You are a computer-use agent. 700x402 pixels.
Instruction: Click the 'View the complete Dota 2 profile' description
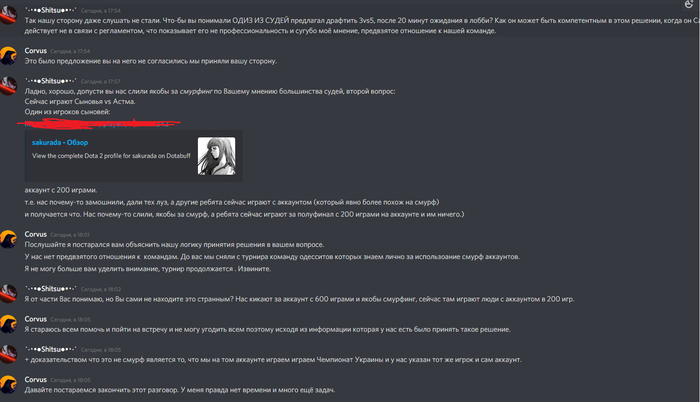pyautogui.click(x=111, y=156)
